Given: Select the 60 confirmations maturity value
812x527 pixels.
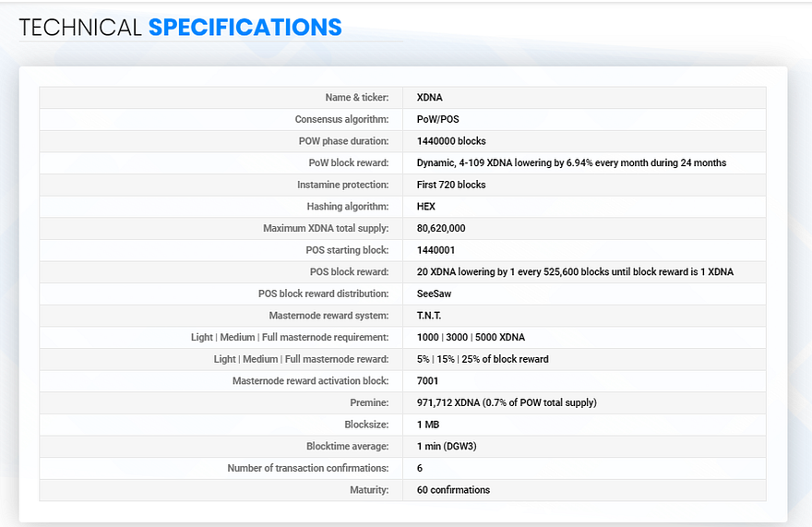Looking at the screenshot, I should [453, 490].
